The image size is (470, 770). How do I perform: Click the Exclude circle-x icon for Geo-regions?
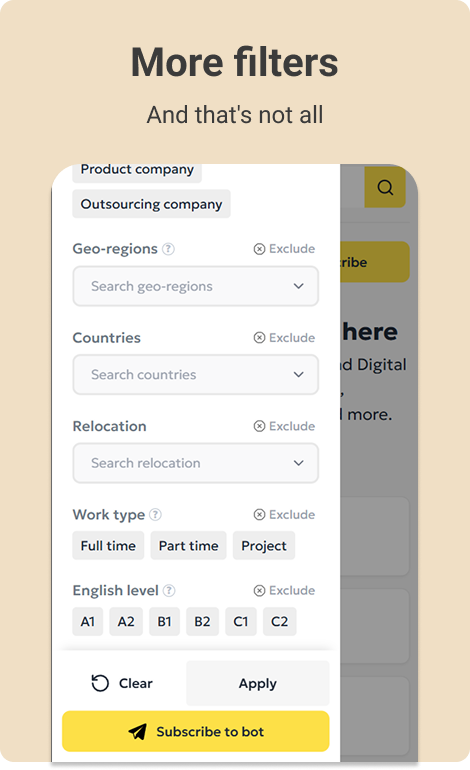[259, 249]
